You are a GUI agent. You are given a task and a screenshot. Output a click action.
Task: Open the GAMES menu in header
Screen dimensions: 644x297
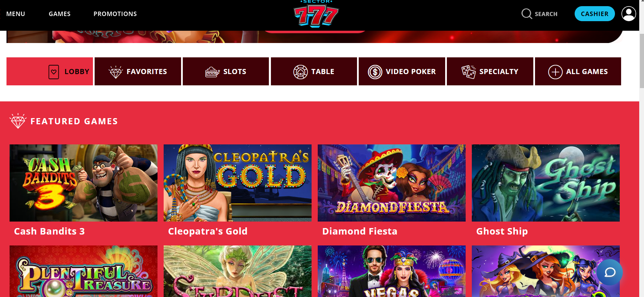pos(59,14)
